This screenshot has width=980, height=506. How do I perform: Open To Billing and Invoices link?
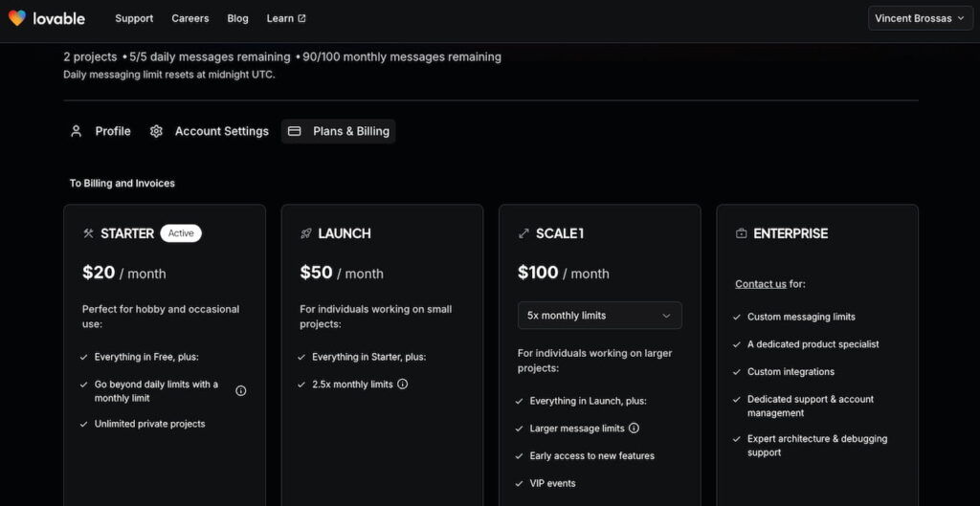point(122,183)
